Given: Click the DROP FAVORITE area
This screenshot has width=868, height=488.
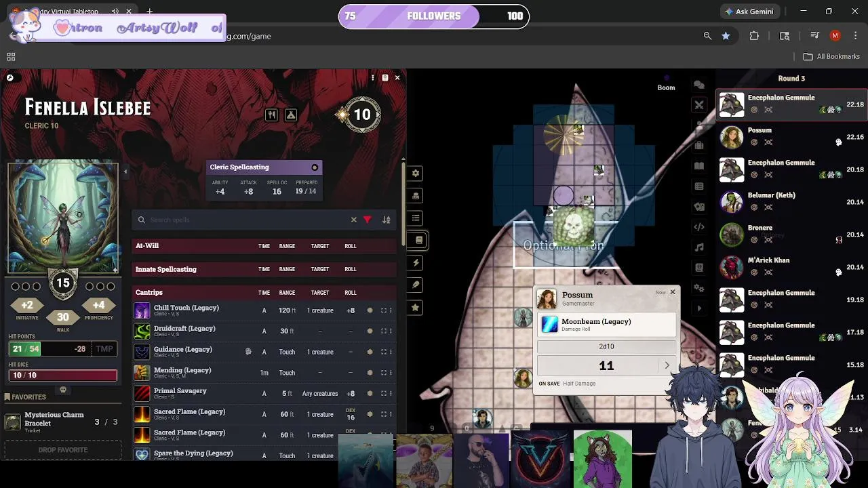Looking at the screenshot, I should pos(63,450).
